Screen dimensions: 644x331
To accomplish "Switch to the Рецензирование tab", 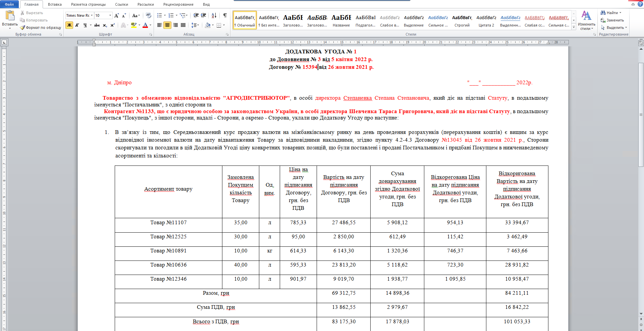I will (x=178, y=4).
